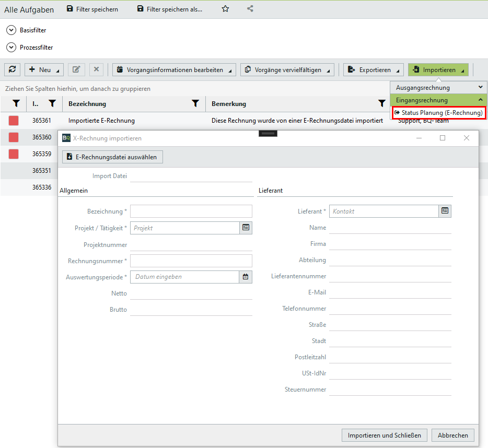Viewport: 488px width, 448px height.
Task: Click the red status square of row 365361
Action: pos(14,121)
